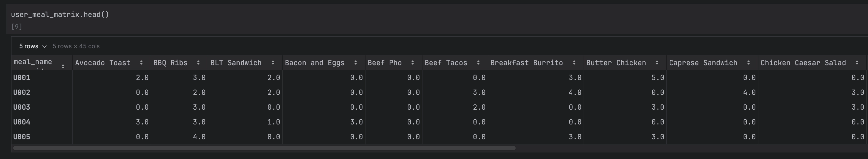Image resolution: width=868 pixels, height=159 pixels.
Task: Click the execution count [9] label
Action: [x=17, y=26]
